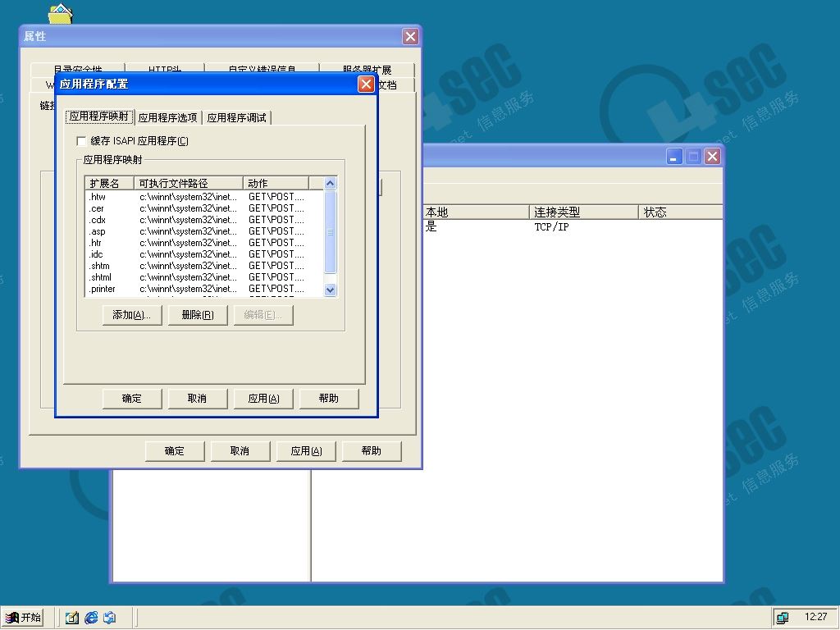Click 帮助 in 应用程序配置 dialog
This screenshot has height=630, width=840.
click(329, 399)
